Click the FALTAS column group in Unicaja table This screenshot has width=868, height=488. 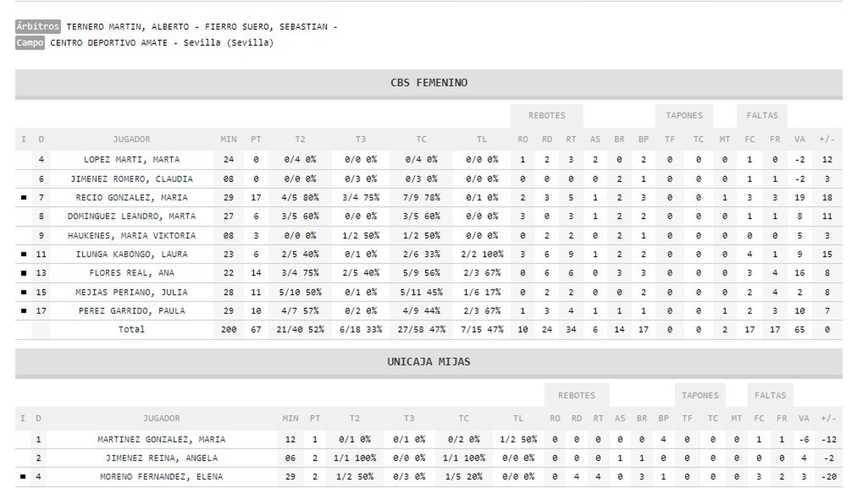[x=770, y=395]
